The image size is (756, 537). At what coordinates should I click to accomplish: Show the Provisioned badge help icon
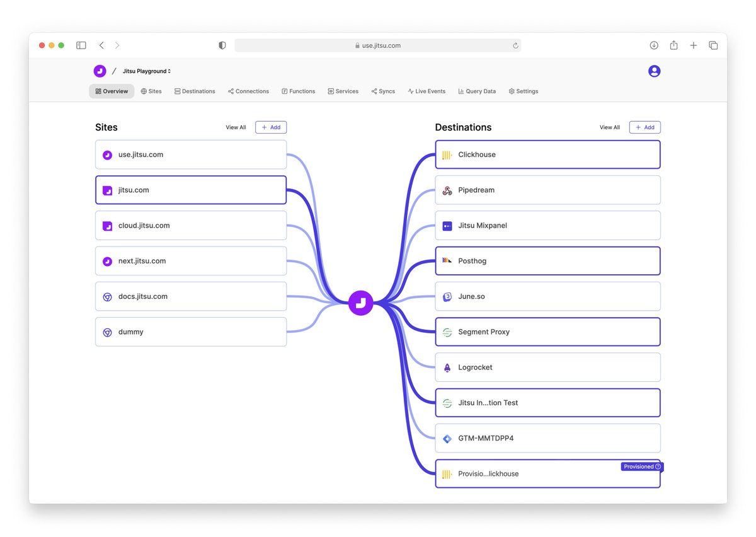tap(658, 467)
